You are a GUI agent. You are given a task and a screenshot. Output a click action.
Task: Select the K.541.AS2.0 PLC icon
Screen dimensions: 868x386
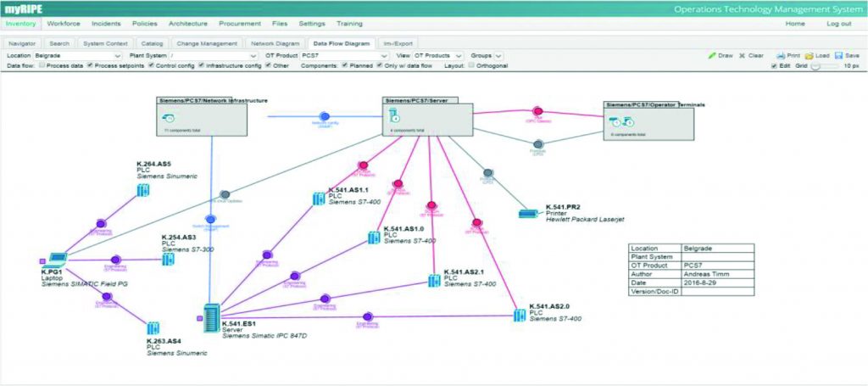[x=520, y=314]
